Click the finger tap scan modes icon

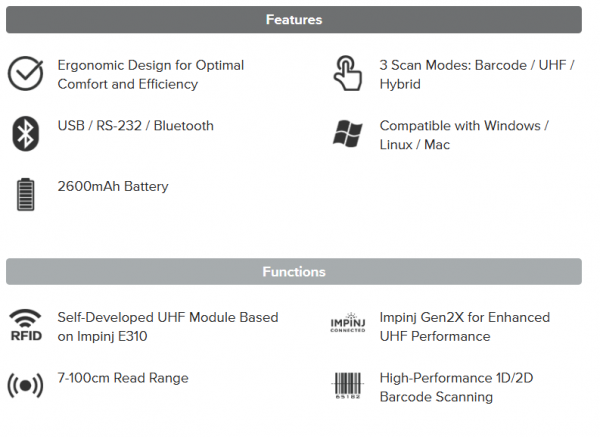[x=347, y=73]
